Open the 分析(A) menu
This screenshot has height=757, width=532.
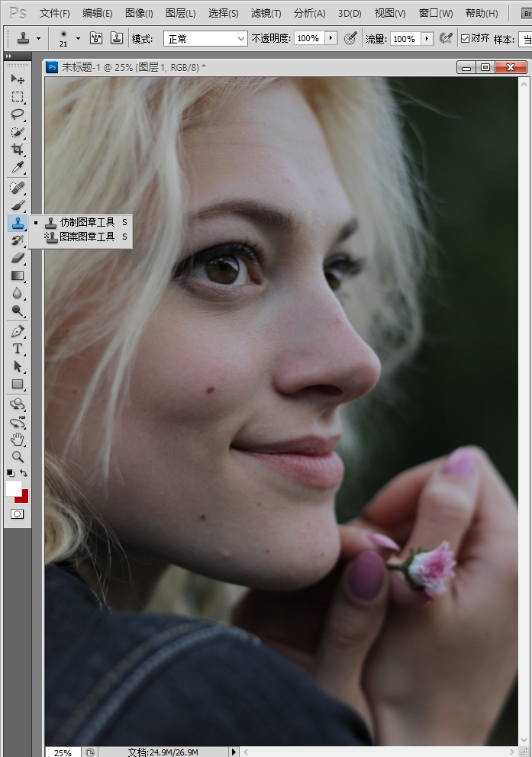(x=309, y=13)
